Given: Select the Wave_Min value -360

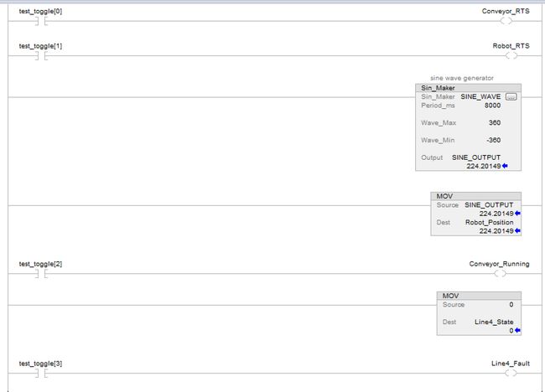Looking at the screenshot, I should [493, 140].
